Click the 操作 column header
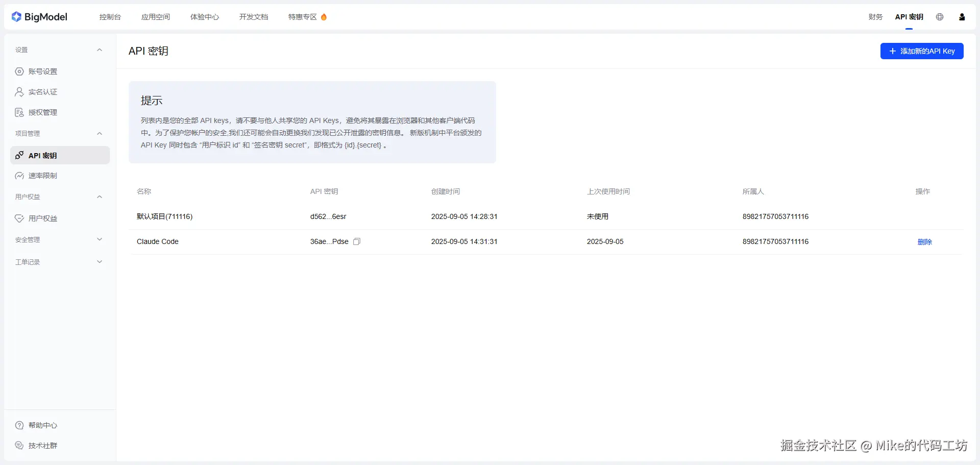The width and height of the screenshot is (980, 465). tap(923, 191)
